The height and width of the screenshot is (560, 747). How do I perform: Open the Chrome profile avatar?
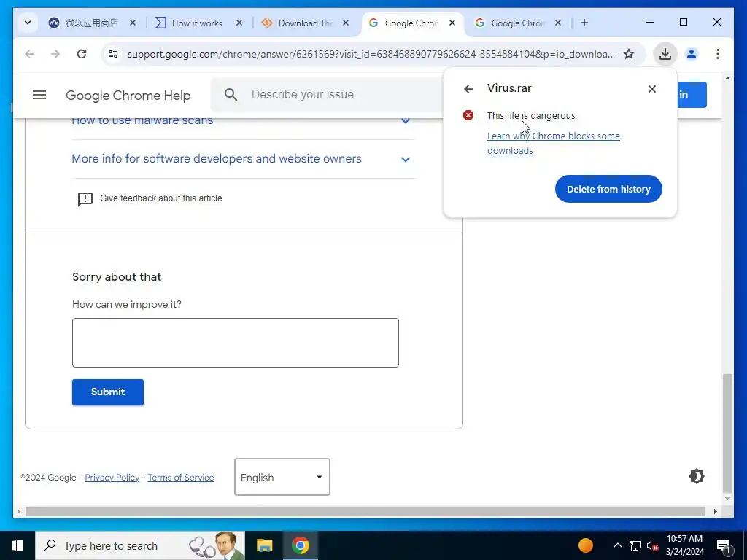692,54
